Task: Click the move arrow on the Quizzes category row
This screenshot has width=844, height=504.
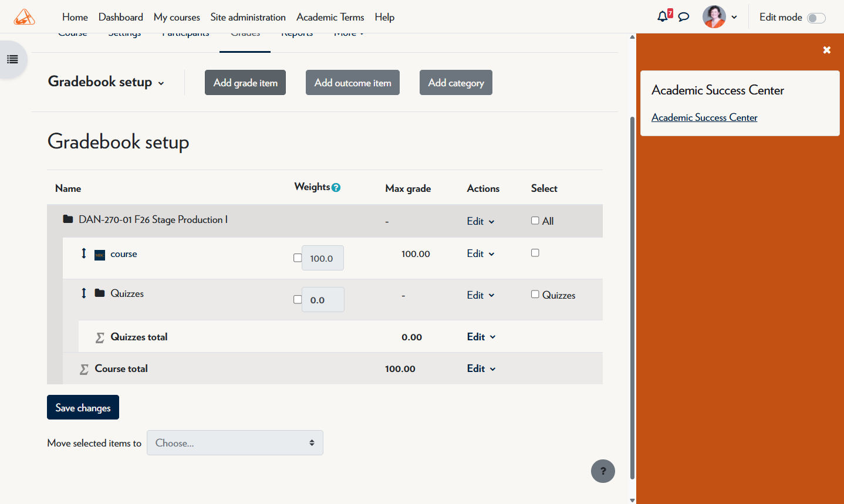Action: tap(84, 293)
